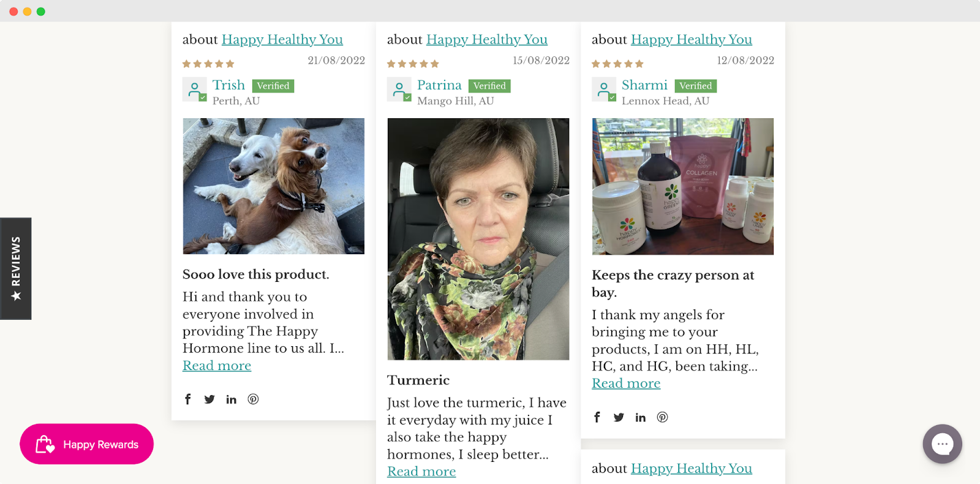Pin Sharmi's review on Pinterest

click(x=662, y=417)
